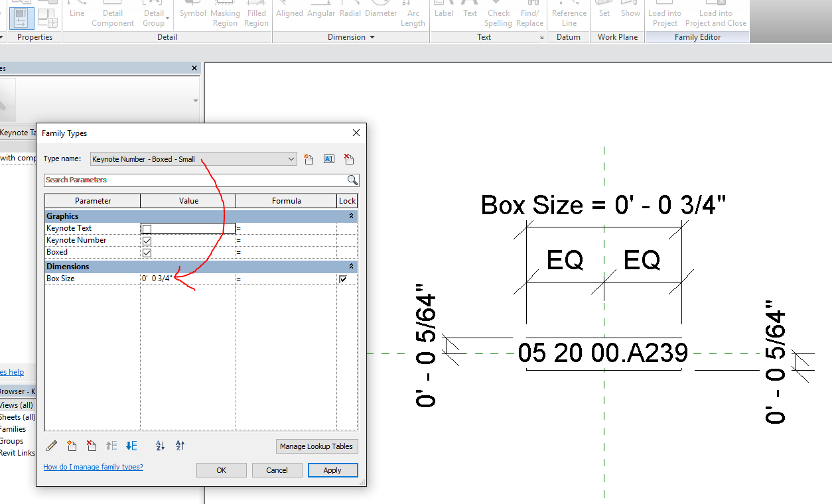
Task: Create a new family type icon
Action: tap(309, 159)
